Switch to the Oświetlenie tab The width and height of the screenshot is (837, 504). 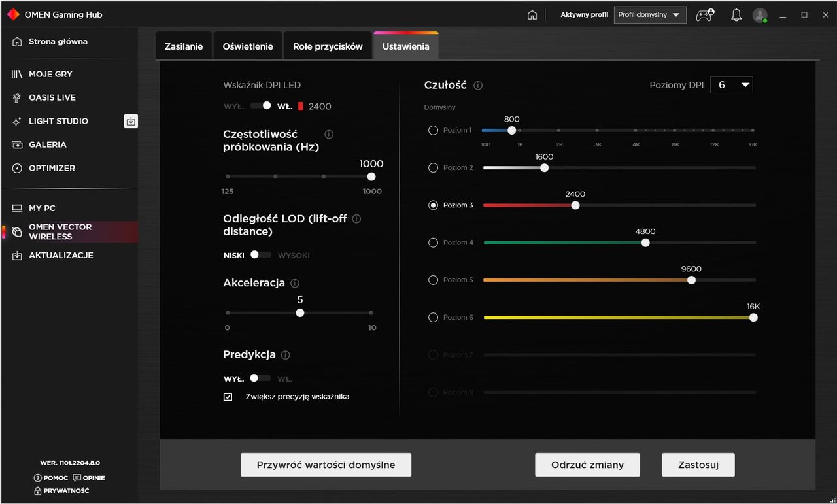click(x=248, y=46)
